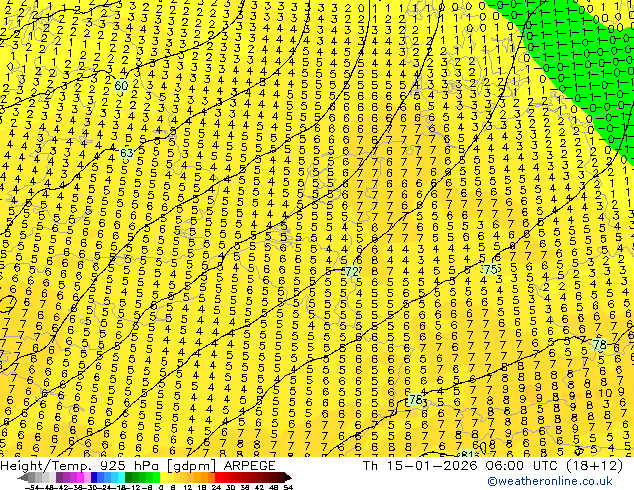Click the "72" height contour label

[352, 271]
